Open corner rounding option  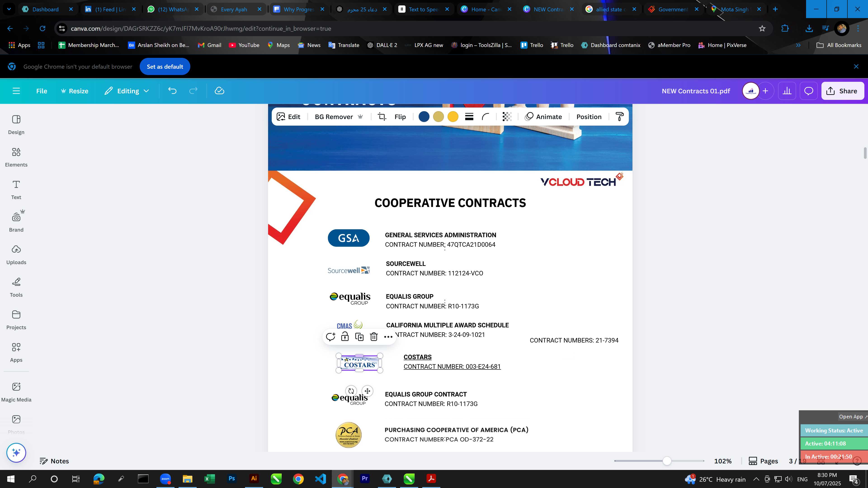[485, 117]
